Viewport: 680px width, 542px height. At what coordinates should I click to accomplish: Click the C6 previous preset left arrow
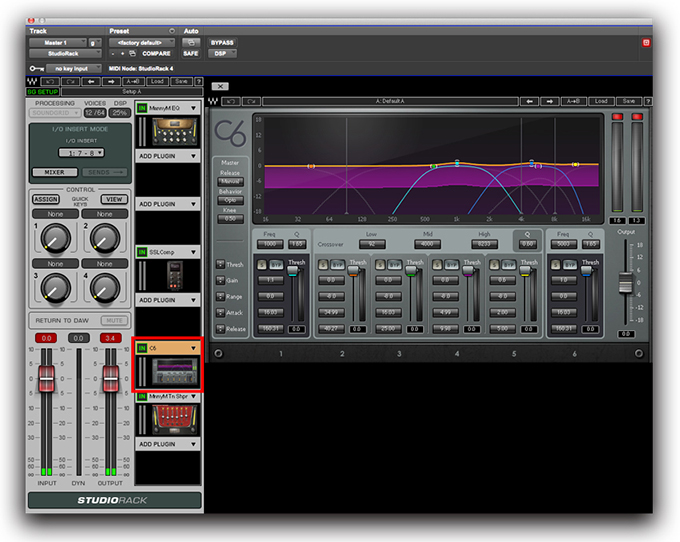(530, 101)
